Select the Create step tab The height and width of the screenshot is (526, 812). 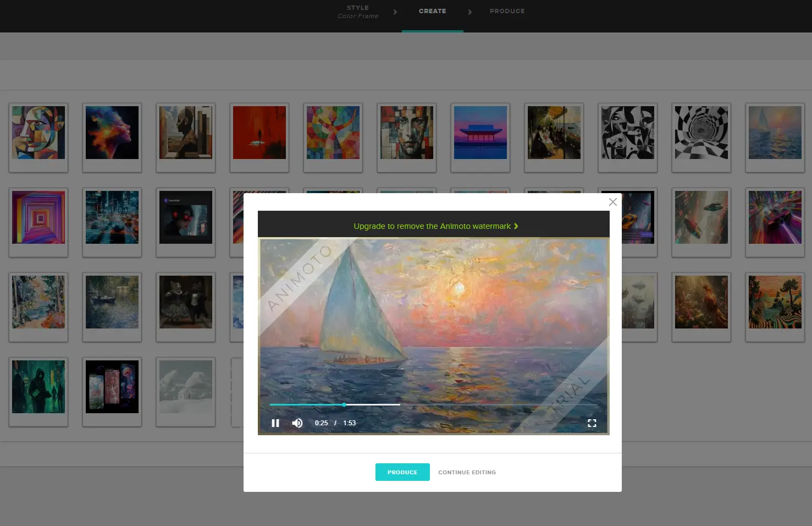pos(433,11)
